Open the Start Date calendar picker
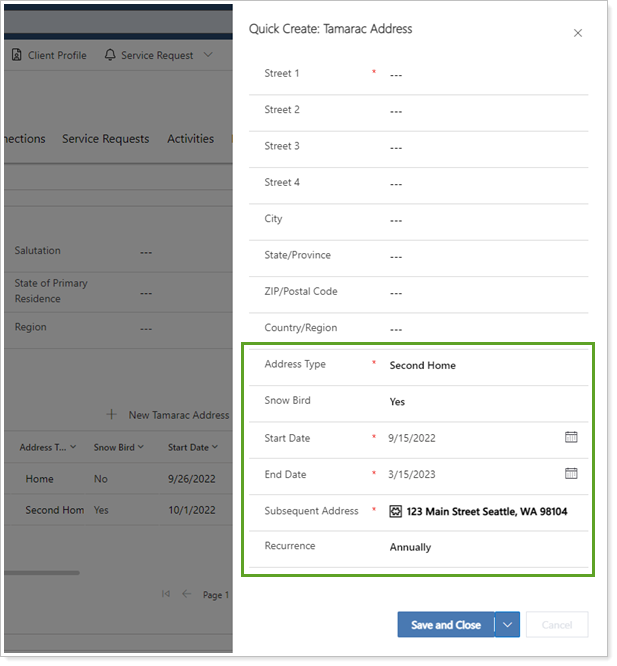This screenshot has height=666, width=617. tap(571, 437)
